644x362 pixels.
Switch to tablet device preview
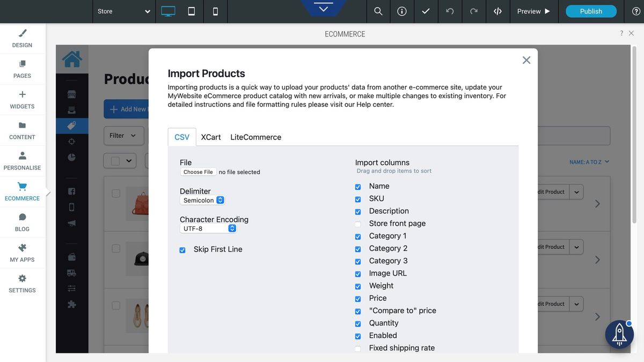click(192, 11)
